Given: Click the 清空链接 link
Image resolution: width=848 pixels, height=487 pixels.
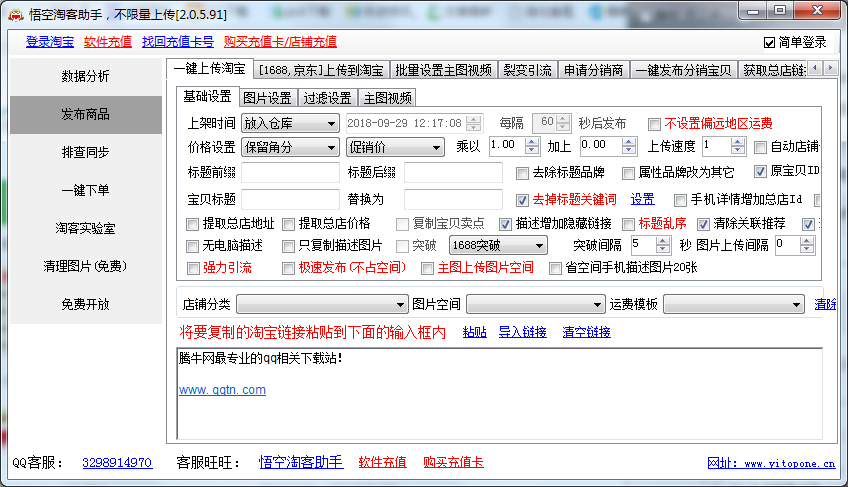Looking at the screenshot, I should (586, 332).
